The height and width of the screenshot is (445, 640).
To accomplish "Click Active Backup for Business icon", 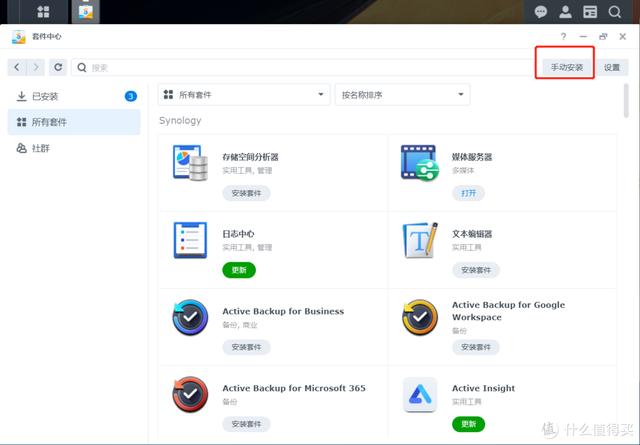I will tap(190, 317).
